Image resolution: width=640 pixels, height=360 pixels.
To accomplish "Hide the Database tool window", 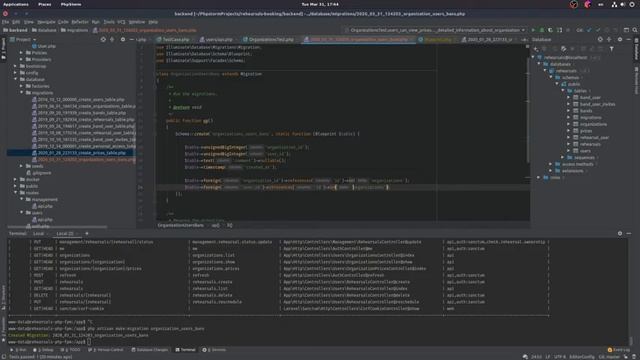I will (629, 40).
